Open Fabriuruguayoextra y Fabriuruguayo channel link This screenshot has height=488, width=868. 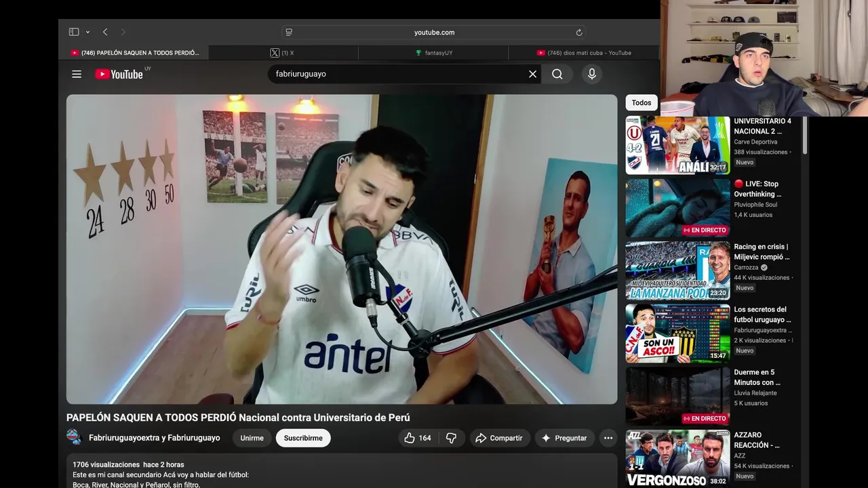pyautogui.click(x=155, y=438)
